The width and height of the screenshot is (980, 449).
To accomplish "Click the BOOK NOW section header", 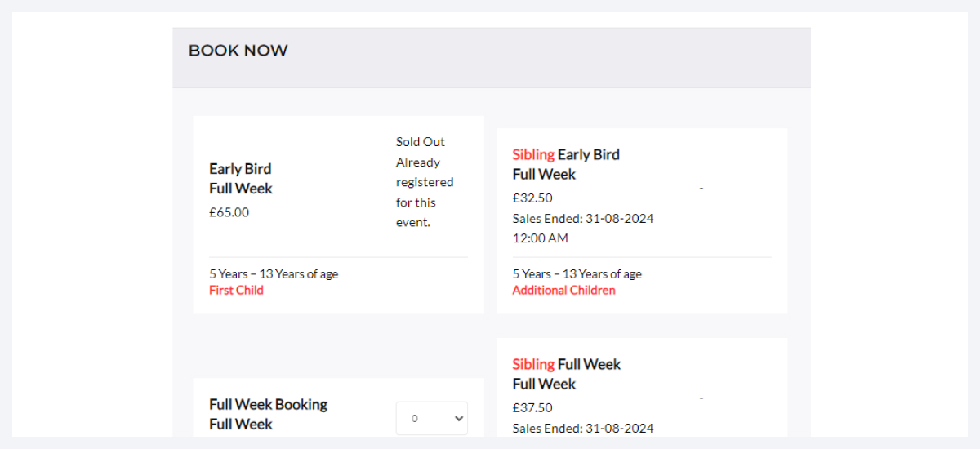I will tap(238, 51).
